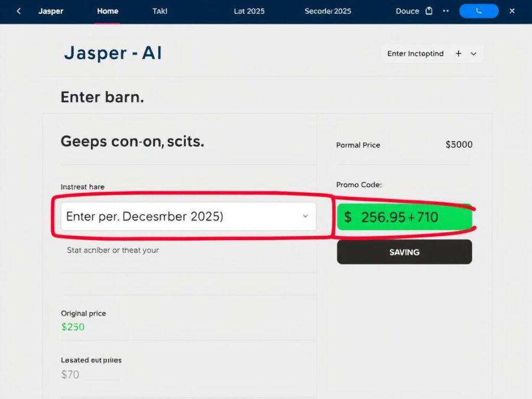Click the green $256.95+710 highlighted swatch
Viewport: 532px width, 399px height.
tap(404, 217)
